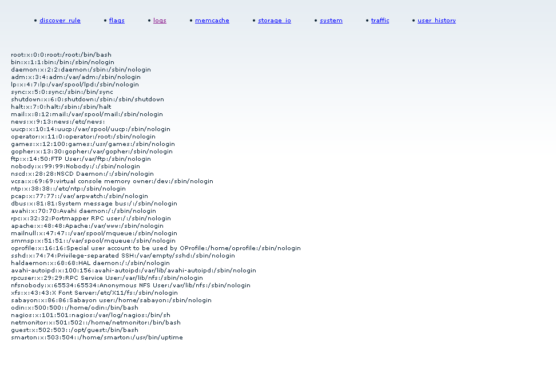Click the xfs X Font Server line

(x=94, y=293)
